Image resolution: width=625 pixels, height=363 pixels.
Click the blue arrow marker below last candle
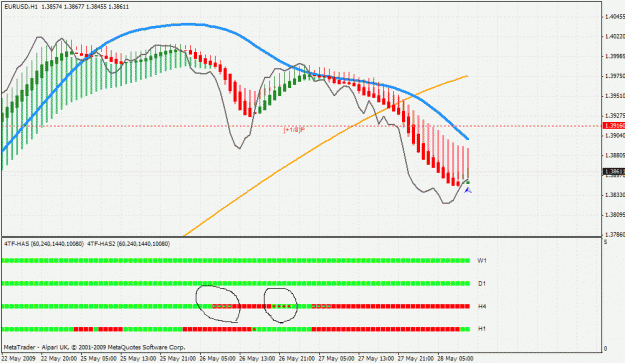tap(468, 190)
